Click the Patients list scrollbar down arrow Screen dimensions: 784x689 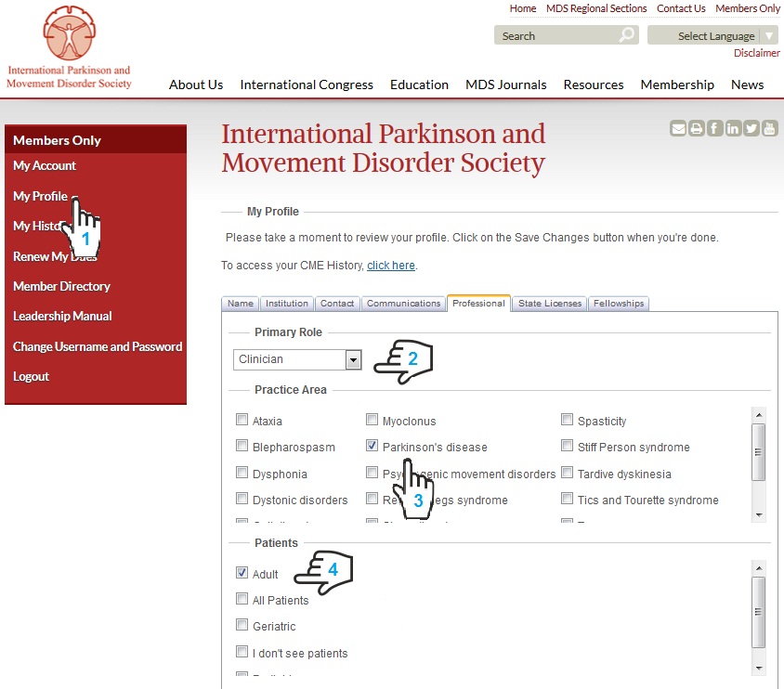[759, 669]
